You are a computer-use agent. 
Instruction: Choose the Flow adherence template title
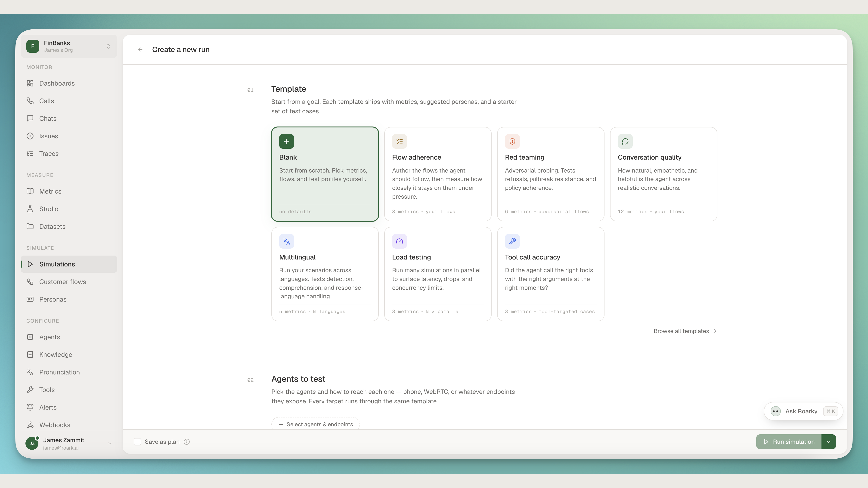click(416, 157)
